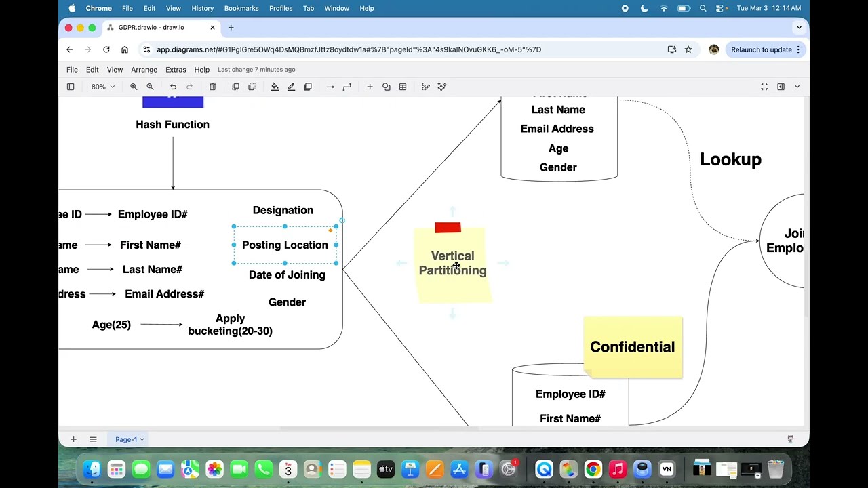Open the pages list icon
Image resolution: width=868 pixels, height=488 pixels.
click(x=93, y=439)
